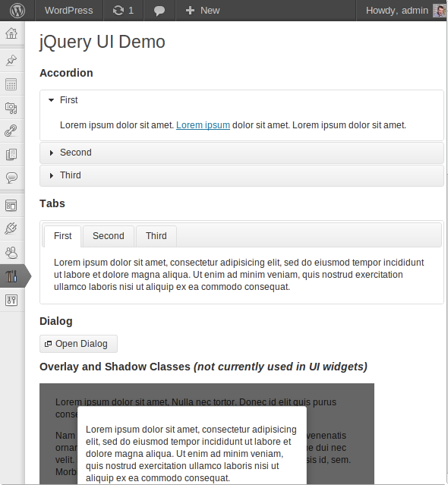The height and width of the screenshot is (485, 448).
Task: Open the Settings sliders icon in sidebar
Action: [x=11, y=300]
